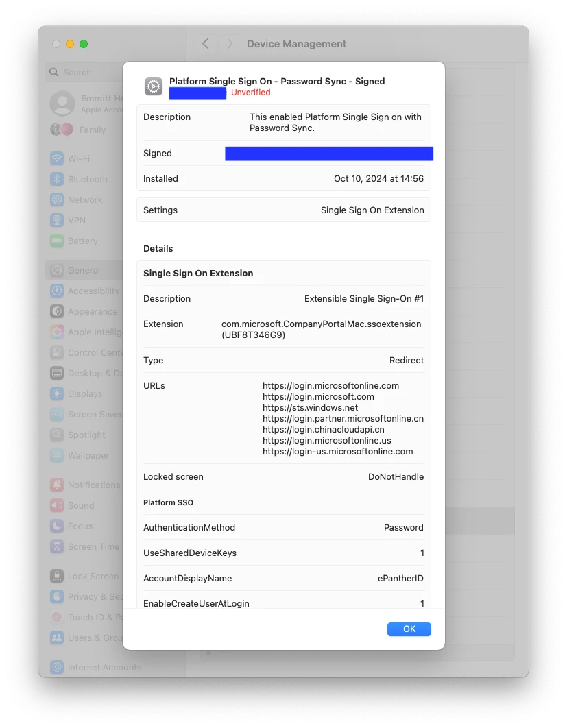Viewport: 567px width, 728px height.
Task: Go forward with the right chevron
Action: tap(230, 44)
